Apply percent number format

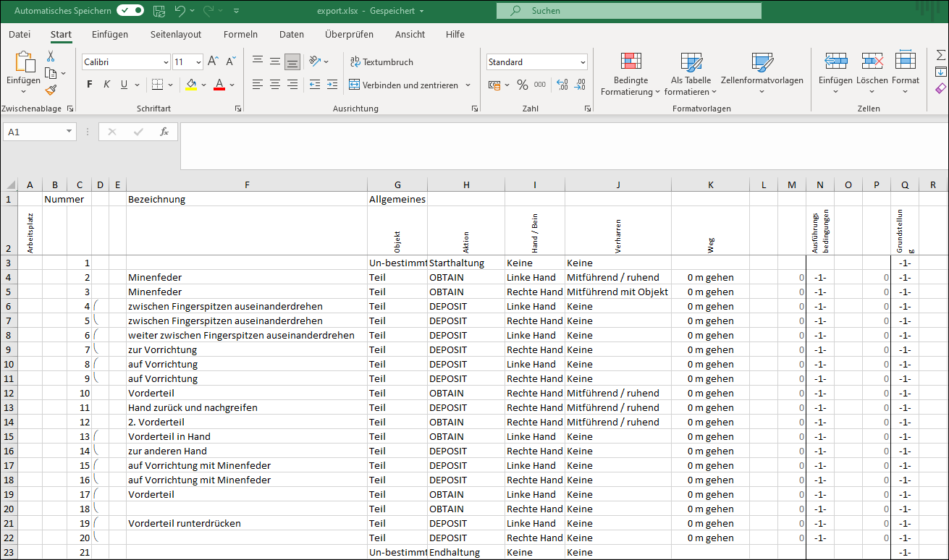pyautogui.click(x=523, y=85)
